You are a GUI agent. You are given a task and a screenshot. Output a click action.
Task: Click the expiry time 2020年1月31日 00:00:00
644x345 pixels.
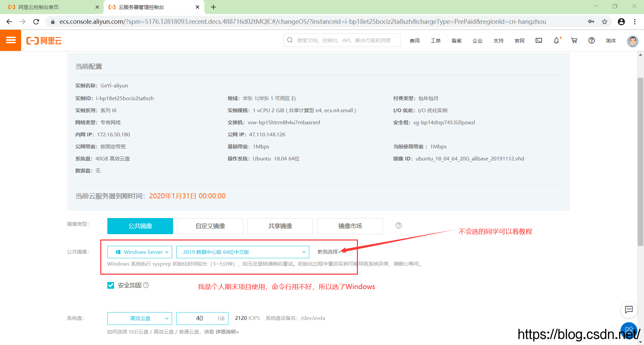click(x=187, y=196)
